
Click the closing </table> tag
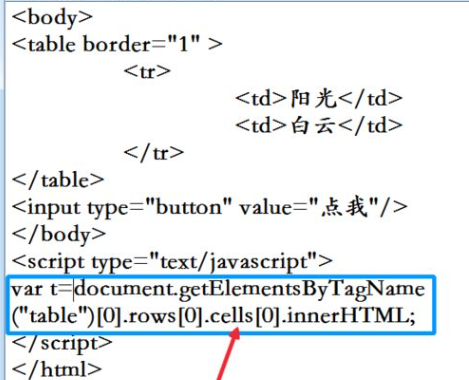coord(58,180)
